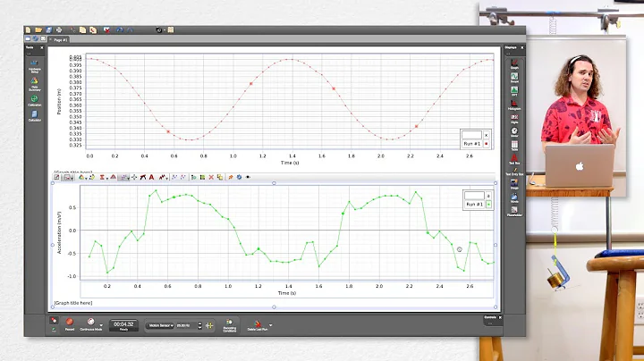Open the Motion Sensor dropdown
Screen dimensions: 644x361
(160, 325)
